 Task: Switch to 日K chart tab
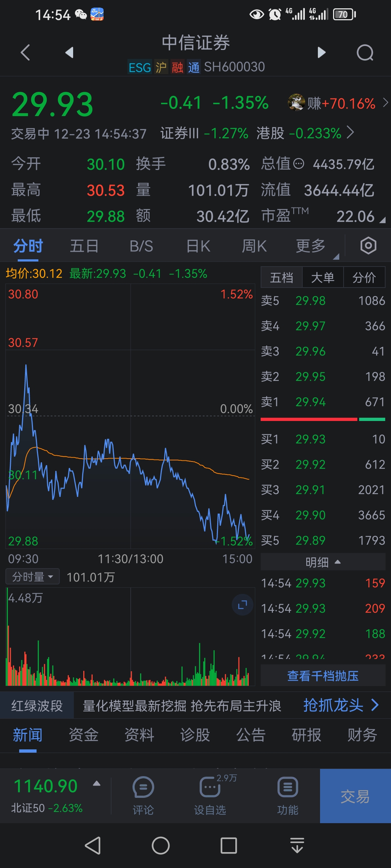198,246
